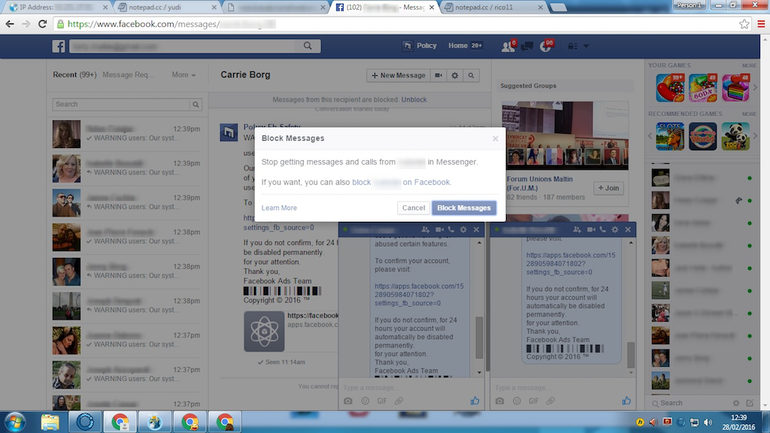Expand the More dropdown in messages
This screenshot has height=433, width=770.
click(184, 75)
